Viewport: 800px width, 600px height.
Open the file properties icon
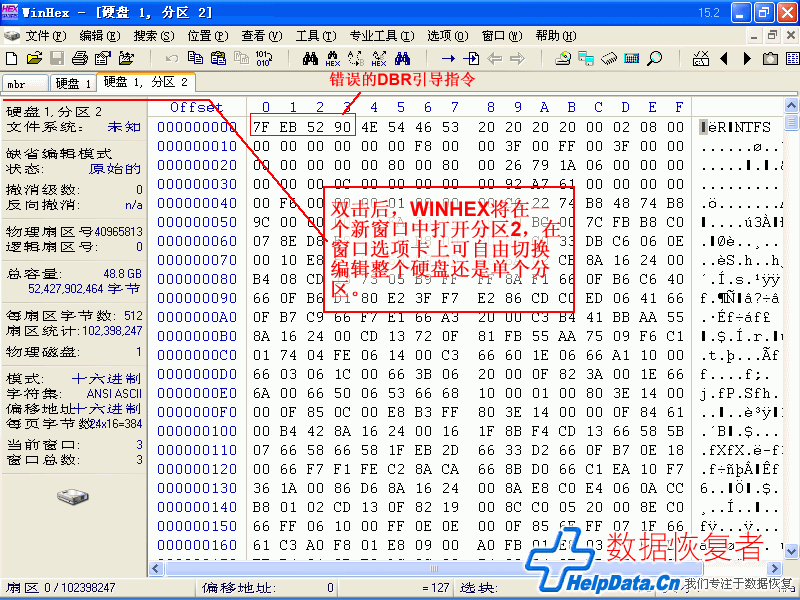[103, 58]
